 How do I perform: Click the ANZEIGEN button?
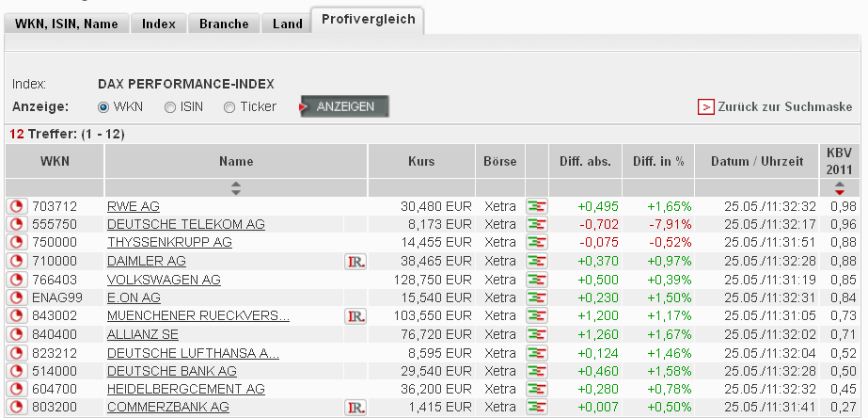point(344,106)
